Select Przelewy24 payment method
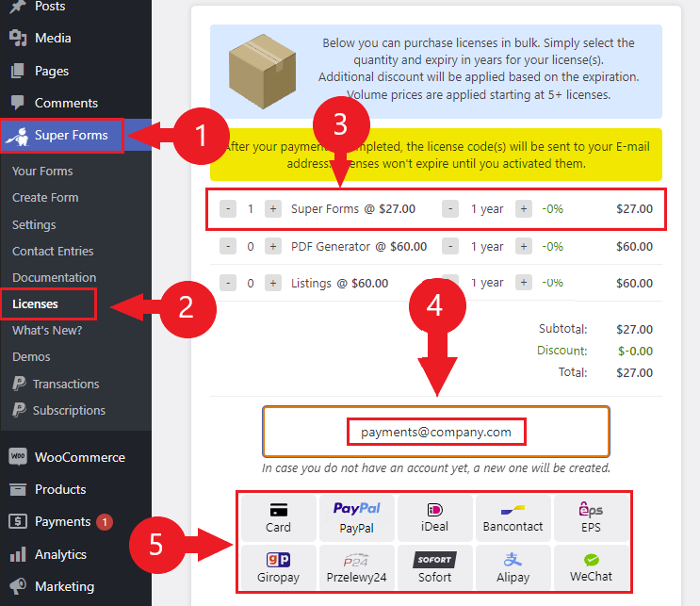The height and width of the screenshot is (606, 700). click(357, 567)
